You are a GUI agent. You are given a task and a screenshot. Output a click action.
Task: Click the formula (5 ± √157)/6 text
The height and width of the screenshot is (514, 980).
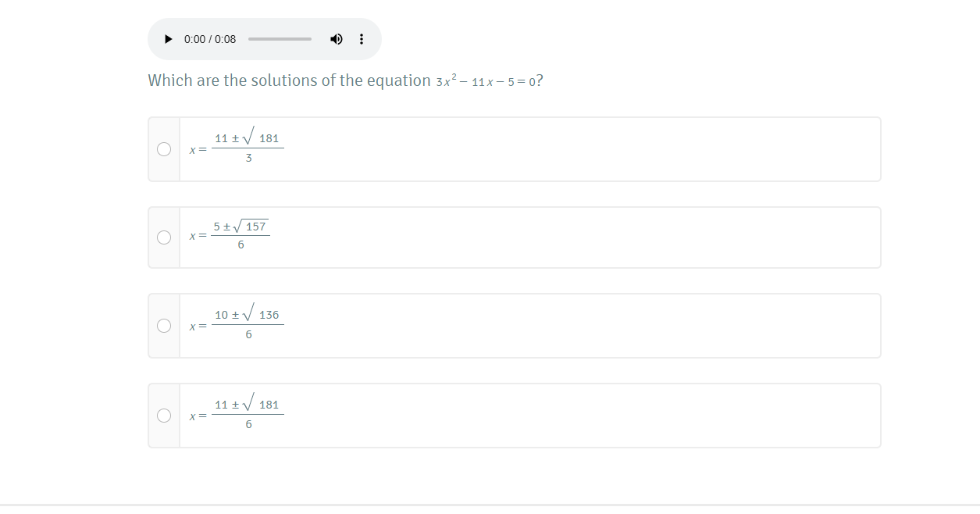[x=241, y=235]
